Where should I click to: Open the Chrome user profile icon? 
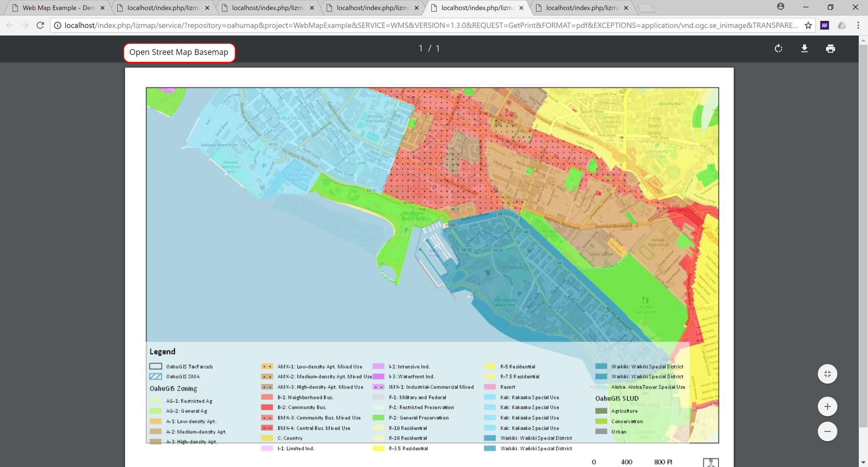tap(781, 7)
